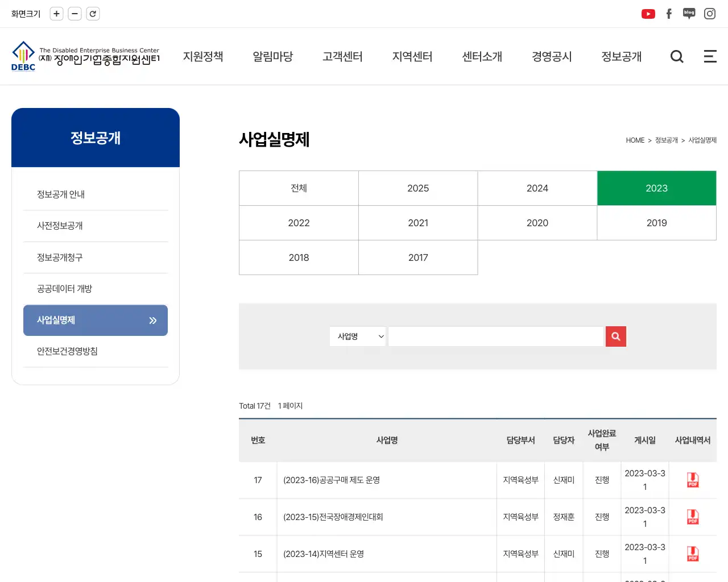728x582 pixels.
Task: Open site search magnifier icon
Action: tap(677, 56)
